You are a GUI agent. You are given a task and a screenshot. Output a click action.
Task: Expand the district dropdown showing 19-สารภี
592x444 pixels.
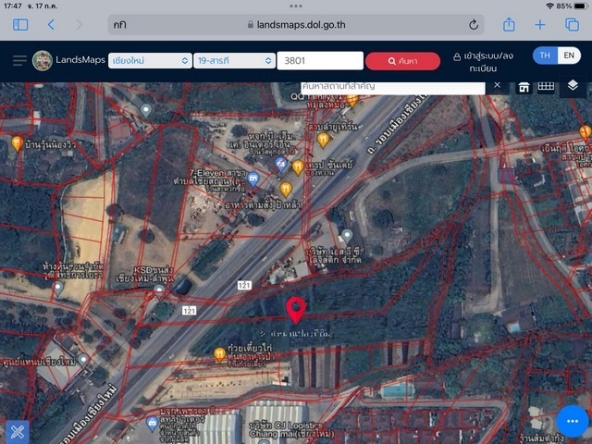coord(234,61)
